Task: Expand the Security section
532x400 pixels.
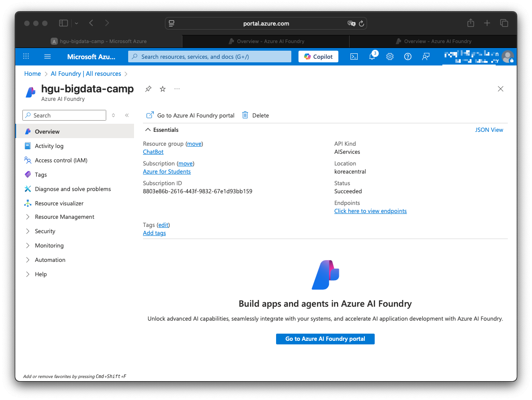Action: pyautogui.click(x=28, y=231)
